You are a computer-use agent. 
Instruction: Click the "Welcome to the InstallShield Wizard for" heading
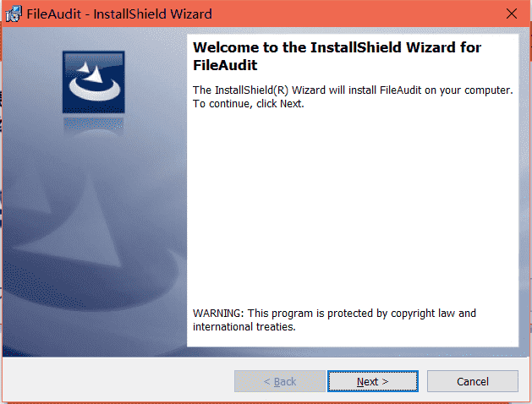click(x=337, y=47)
